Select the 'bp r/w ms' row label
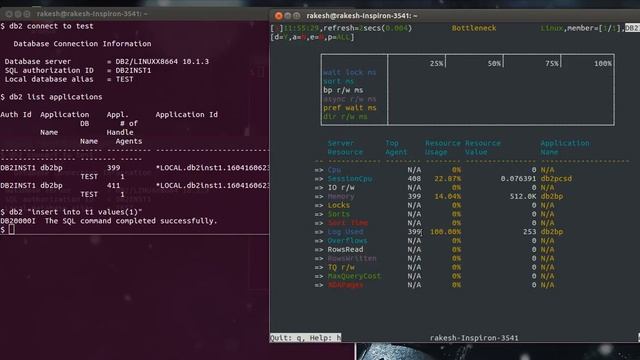The height and width of the screenshot is (360, 640). point(343,90)
